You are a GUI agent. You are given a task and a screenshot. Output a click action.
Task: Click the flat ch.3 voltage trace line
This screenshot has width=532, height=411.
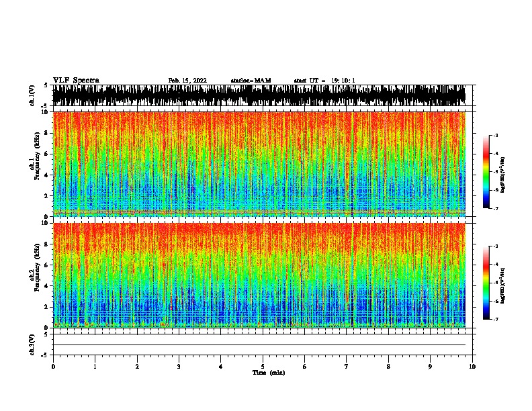pos(259,345)
